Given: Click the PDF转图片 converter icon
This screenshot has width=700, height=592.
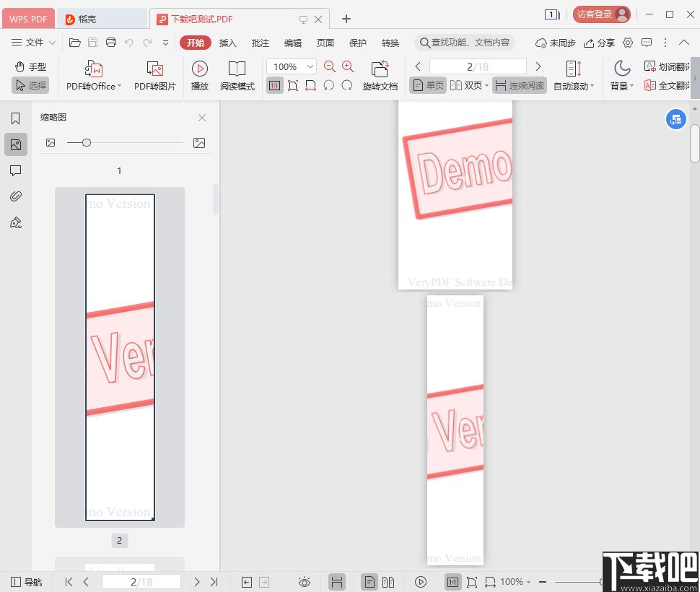Looking at the screenshot, I should pyautogui.click(x=155, y=69).
